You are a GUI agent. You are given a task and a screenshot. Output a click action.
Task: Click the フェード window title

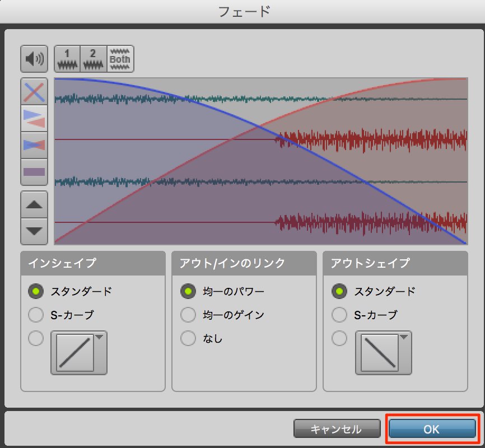244,12
